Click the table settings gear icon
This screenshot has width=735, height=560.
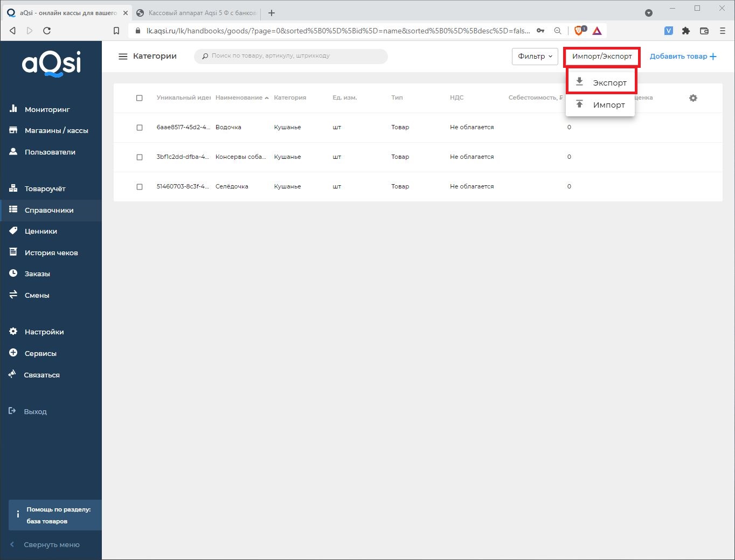tap(693, 98)
